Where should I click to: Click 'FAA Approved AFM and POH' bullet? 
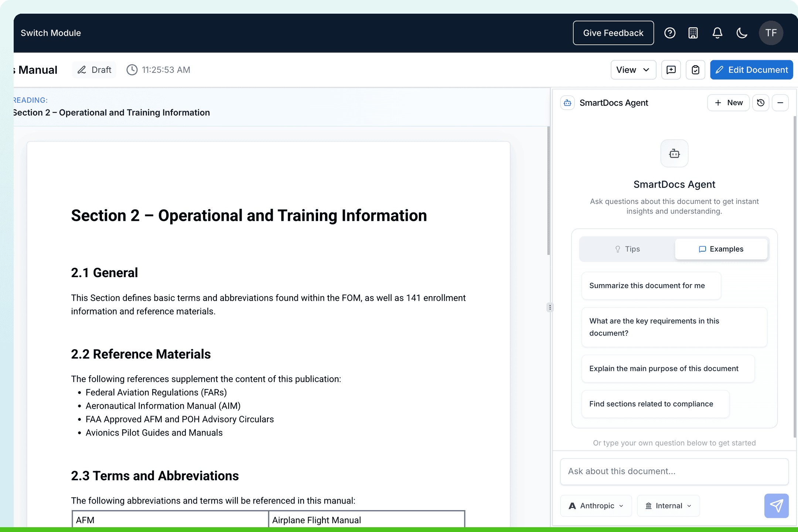pos(180,419)
